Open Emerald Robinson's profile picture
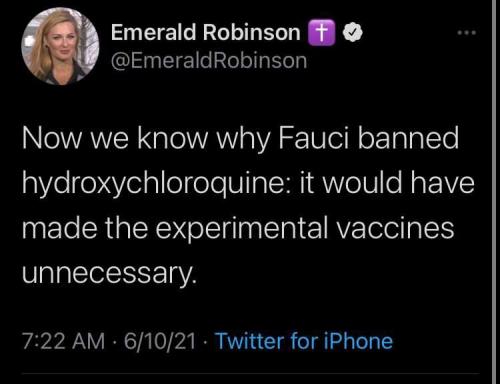 click(60, 46)
